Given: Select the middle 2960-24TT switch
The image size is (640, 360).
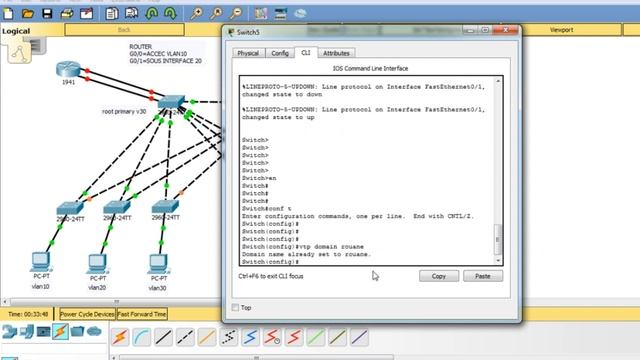Looking at the screenshot, I should click(x=117, y=207).
